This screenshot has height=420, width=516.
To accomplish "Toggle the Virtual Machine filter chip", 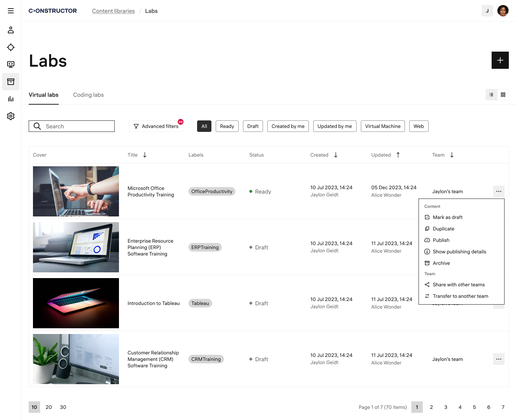I will pyautogui.click(x=383, y=126).
